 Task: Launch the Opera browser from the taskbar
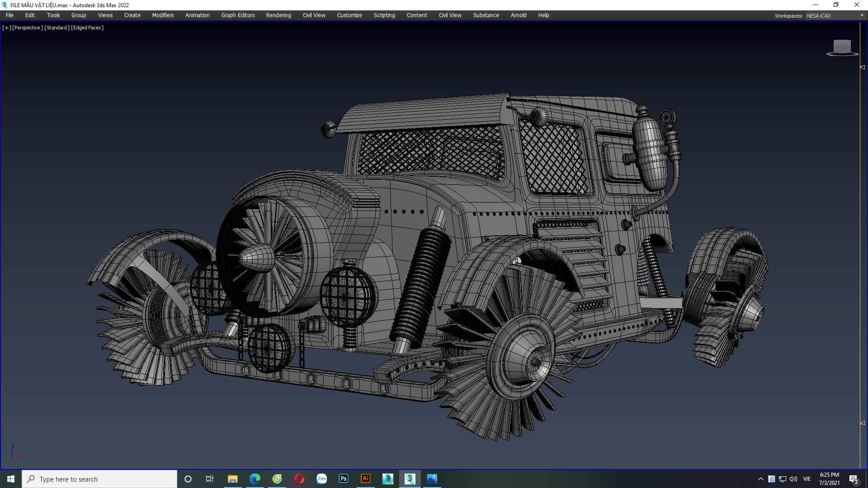[299, 479]
